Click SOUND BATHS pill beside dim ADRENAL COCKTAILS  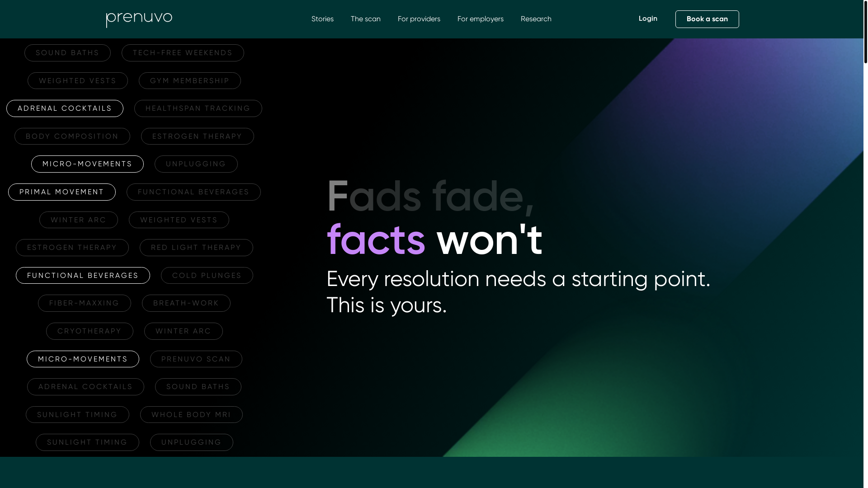[x=198, y=387]
